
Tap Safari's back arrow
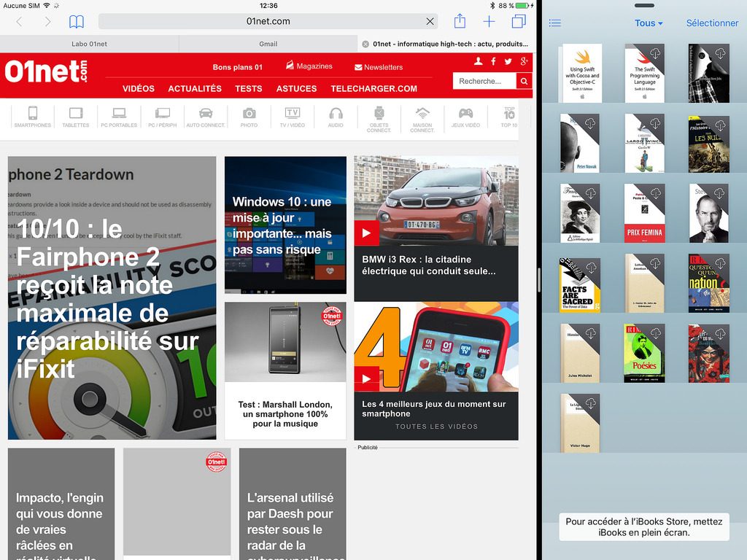[x=19, y=21]
